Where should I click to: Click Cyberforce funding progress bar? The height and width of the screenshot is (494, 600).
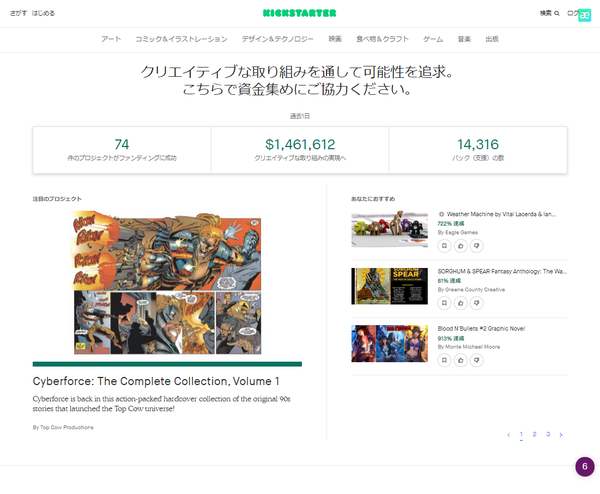coord(167,364)
